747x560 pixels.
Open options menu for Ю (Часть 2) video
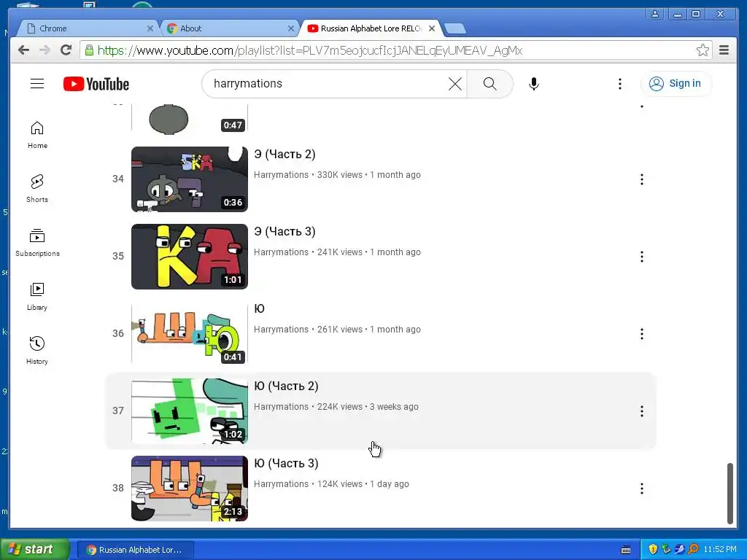tap(642, 411)
